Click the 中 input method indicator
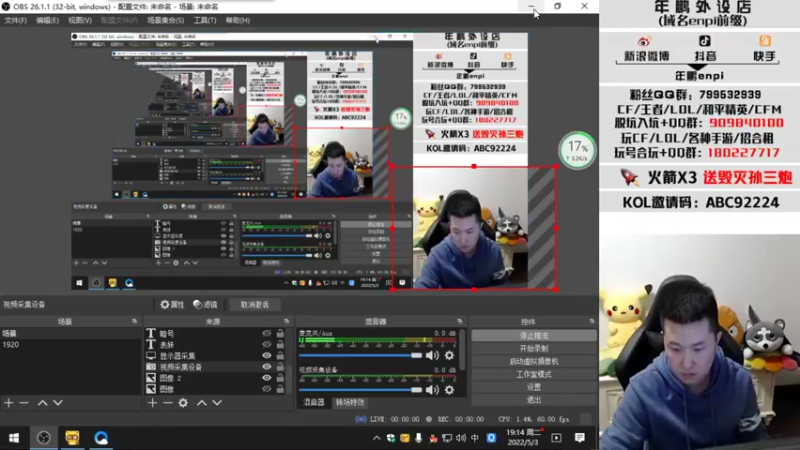Viewport: 800px width, 450px height. coord(475,438)
